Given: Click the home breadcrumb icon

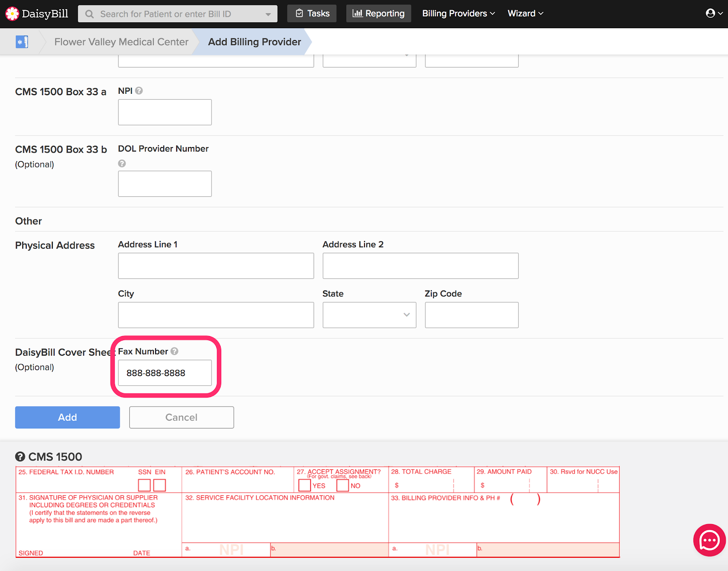Looking at the screenshot, I should [x=22, y=42].
